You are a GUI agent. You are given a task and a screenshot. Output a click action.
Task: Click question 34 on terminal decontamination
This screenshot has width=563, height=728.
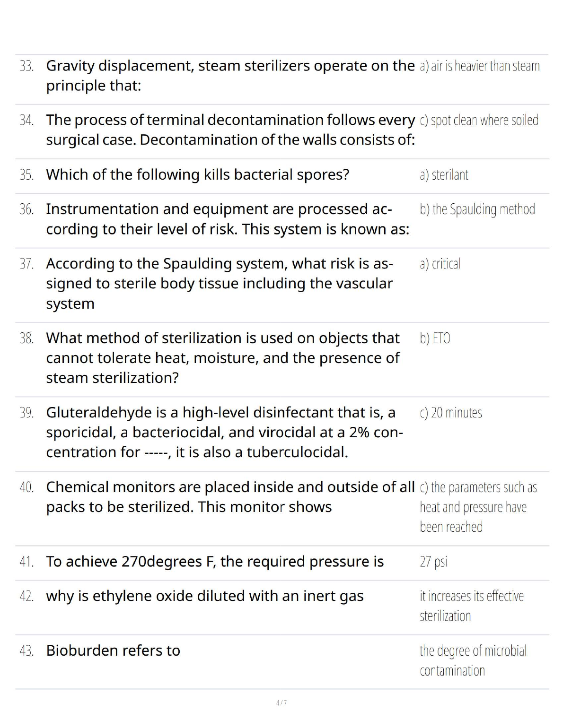[x=230, y=130]
